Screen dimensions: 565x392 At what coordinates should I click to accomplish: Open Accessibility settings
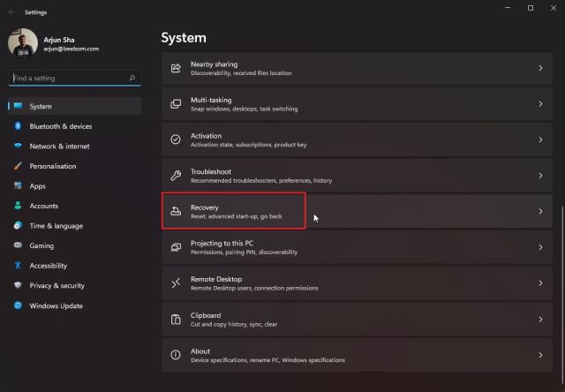(x=74, y=266)
